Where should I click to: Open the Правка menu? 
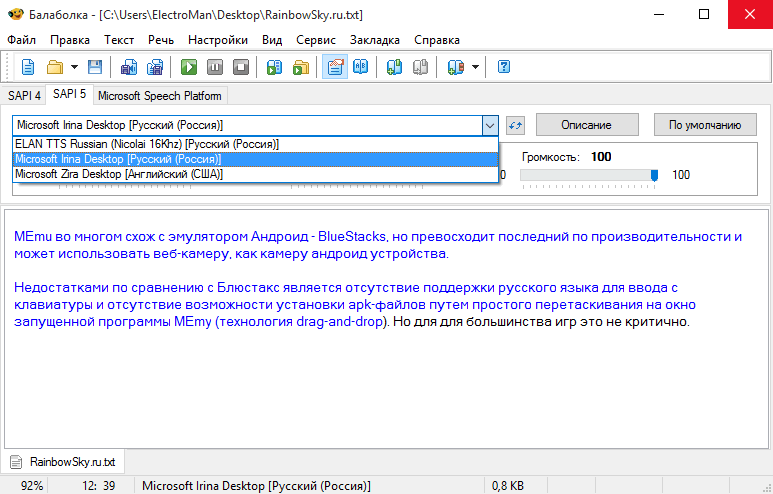pos(70,40)
